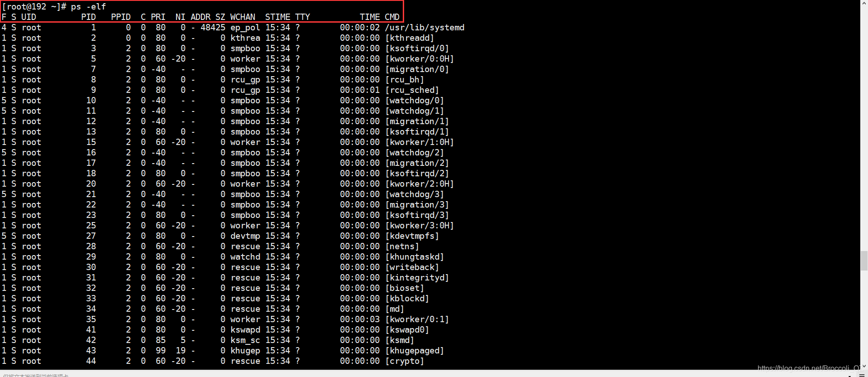The image size is (868, 377).
Task: Select the '[rcu_sched]' process name
Action: 412,90
